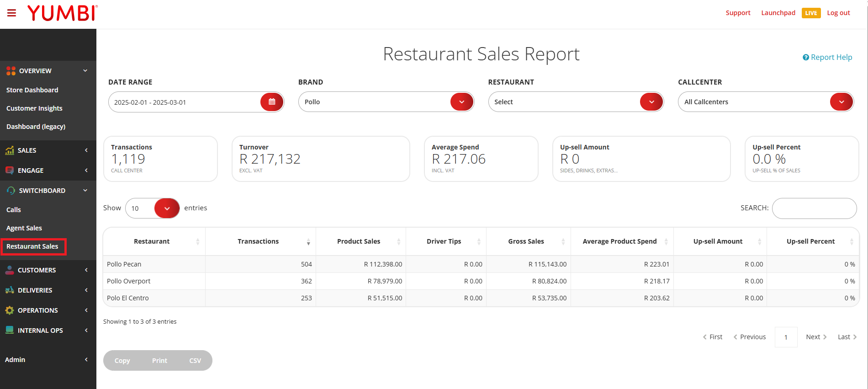Click the Customers person icon
The height and width of the screenshot is (389, 868).
(10, 270)
